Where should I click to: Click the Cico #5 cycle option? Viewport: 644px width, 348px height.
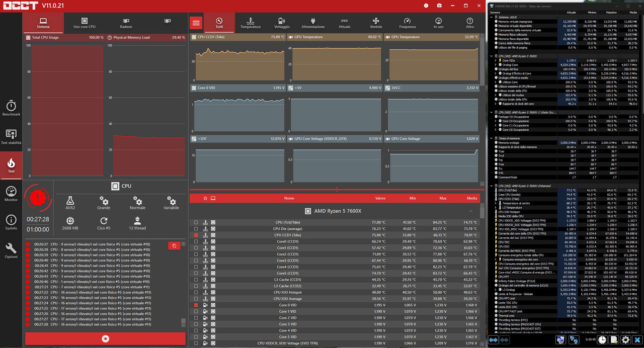point(104,223)
